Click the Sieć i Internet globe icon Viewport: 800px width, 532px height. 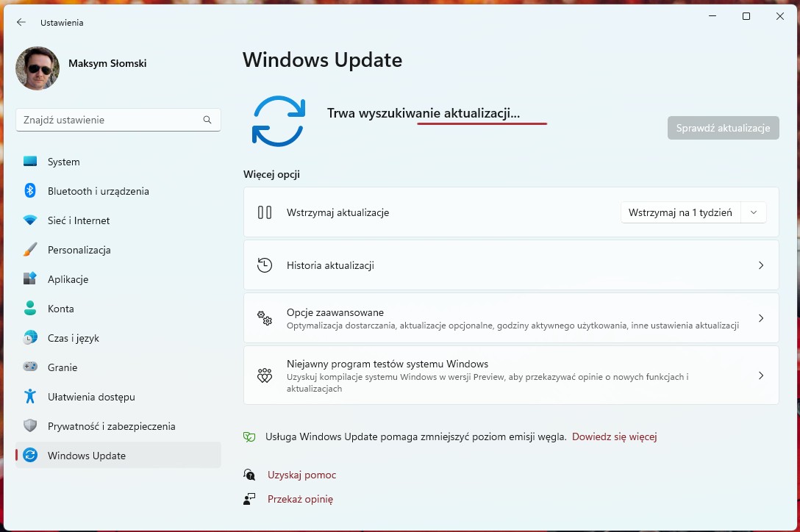pyautogui.click(x=29, y=220)
